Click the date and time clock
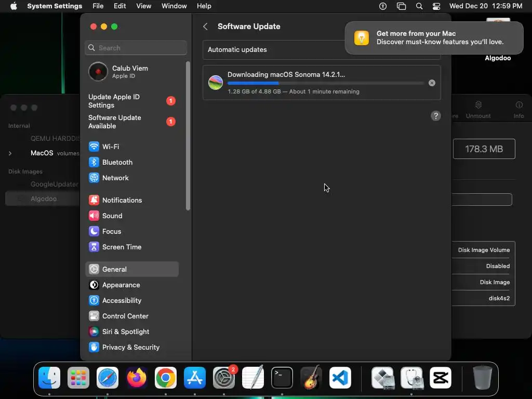Viewport: 532px width, 399px height. tap(486, 6)
